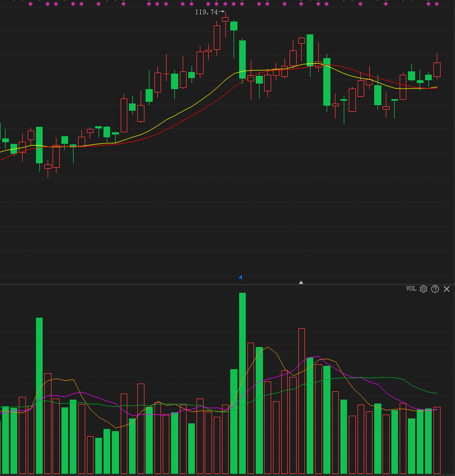Image resolution: width=455 pixels, height=476 pixels.
Task: Click the VOL indicator label
Action: [x=411, y=288]
